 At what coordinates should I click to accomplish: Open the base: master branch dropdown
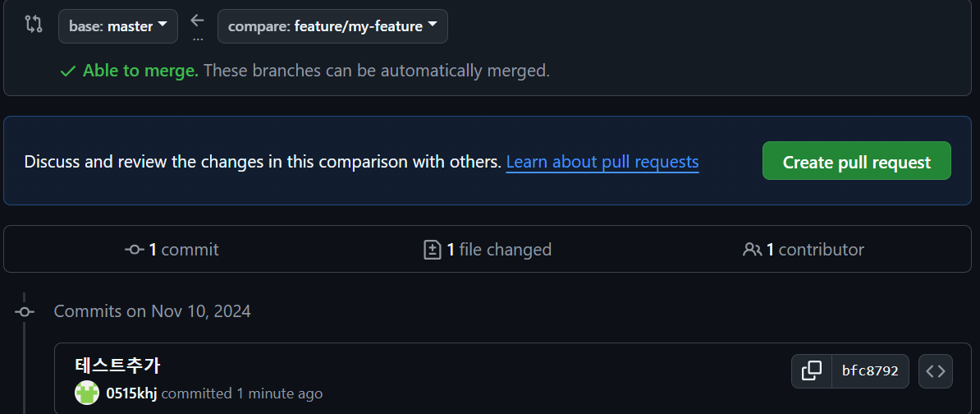pyautogui.click(x=118, y=26)
